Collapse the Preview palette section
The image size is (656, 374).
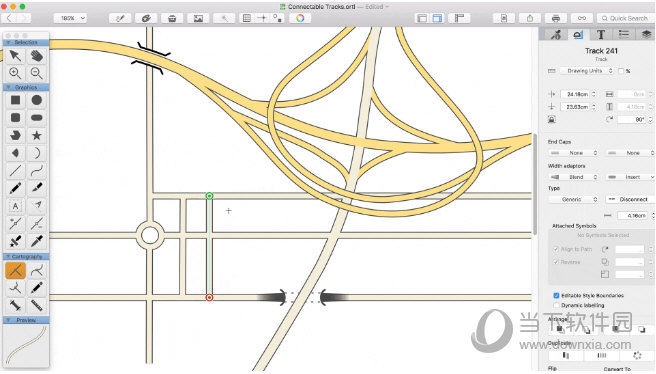[8, 320]
